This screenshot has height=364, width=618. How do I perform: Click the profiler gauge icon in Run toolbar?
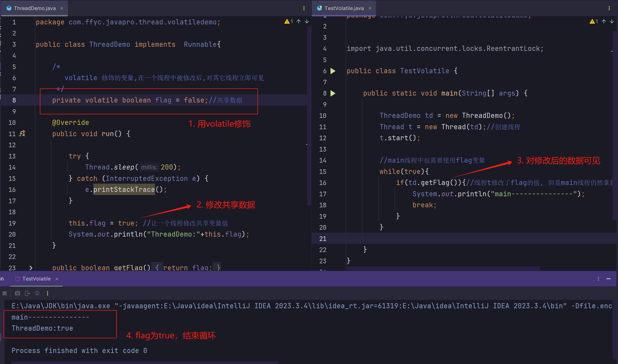click(37, 293)
